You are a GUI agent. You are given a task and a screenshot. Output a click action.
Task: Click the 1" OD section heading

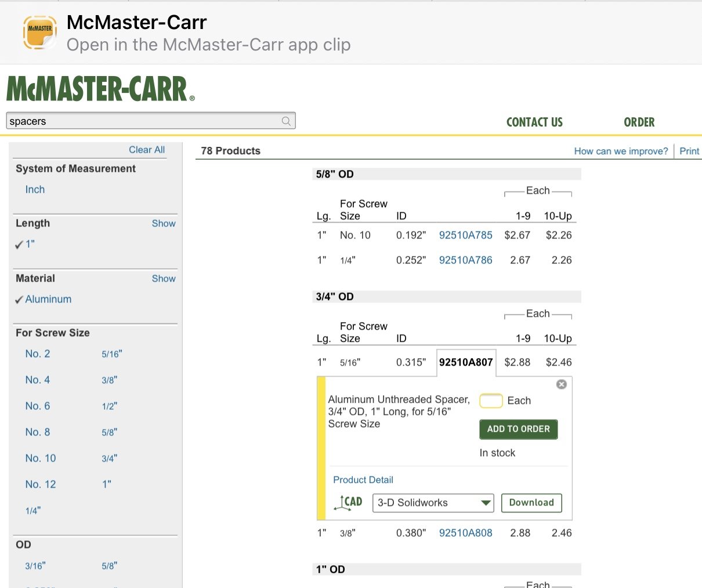(331, 569)
